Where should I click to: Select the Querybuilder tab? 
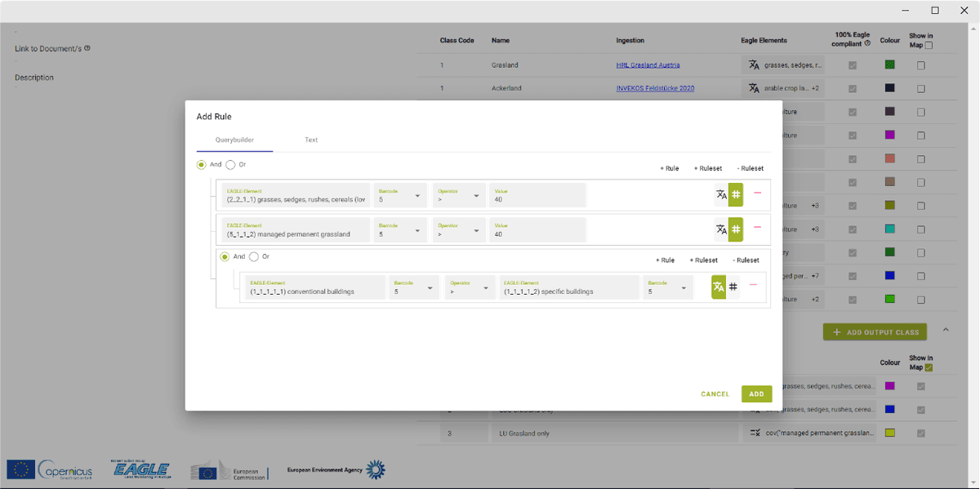[x=234, y=140]
